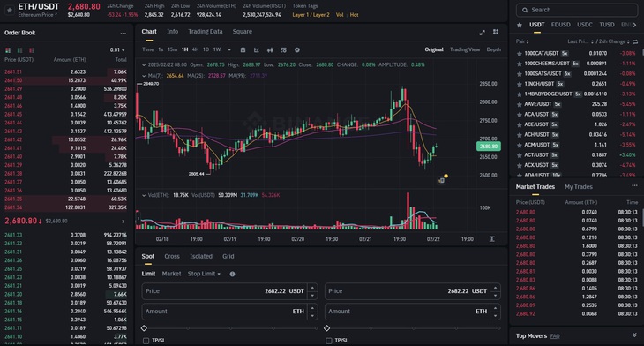Open the favorites star tab in pairs list

[519, 25]
